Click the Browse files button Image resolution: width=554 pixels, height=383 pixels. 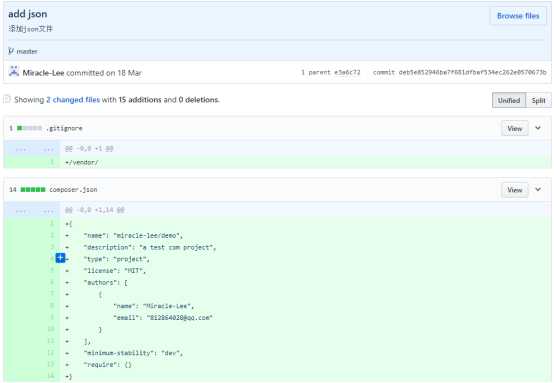[518, 16]
